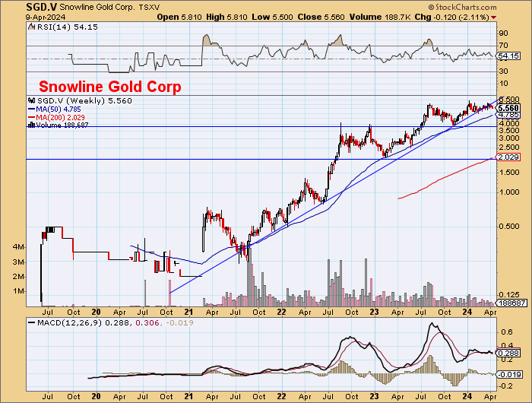
Task: Click the TSXV exchange label
Action: [149, 7]
